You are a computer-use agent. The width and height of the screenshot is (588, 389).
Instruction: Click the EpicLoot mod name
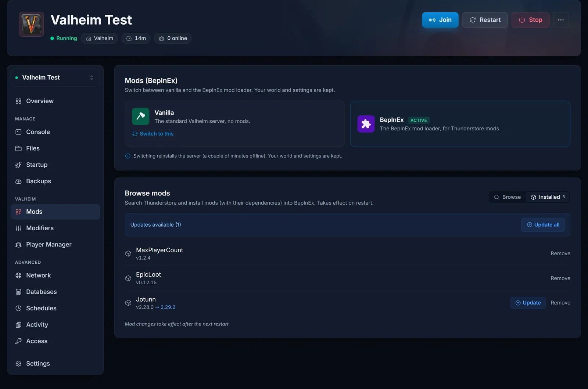pyautogui.click(x=148, y=275)
